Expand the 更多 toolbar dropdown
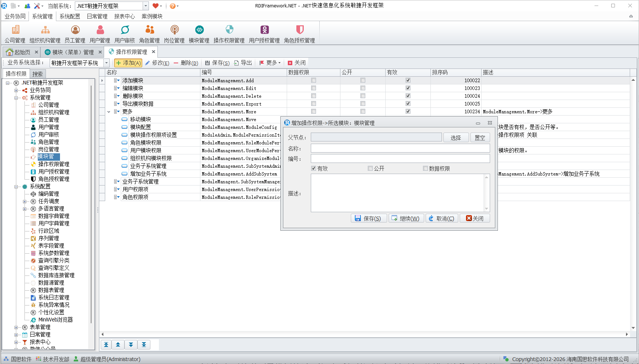639x364 pixels. click(270, 63)
